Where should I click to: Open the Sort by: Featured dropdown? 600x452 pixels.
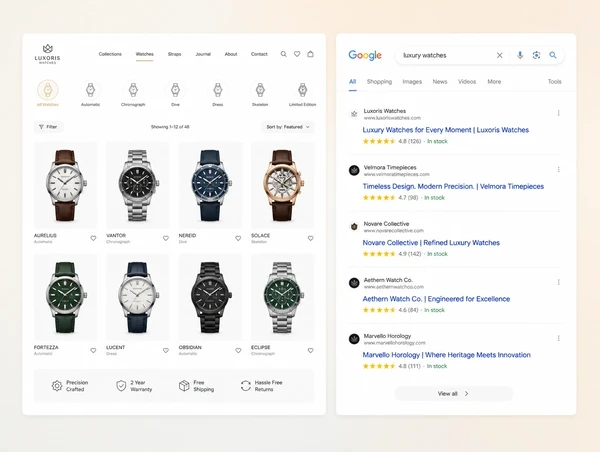(288, 127)
